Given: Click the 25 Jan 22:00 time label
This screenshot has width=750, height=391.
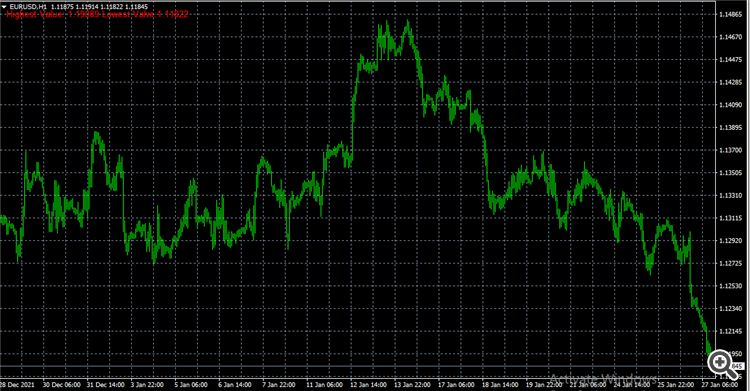Looking at the screenshot, I should click(x=676, y=385).
